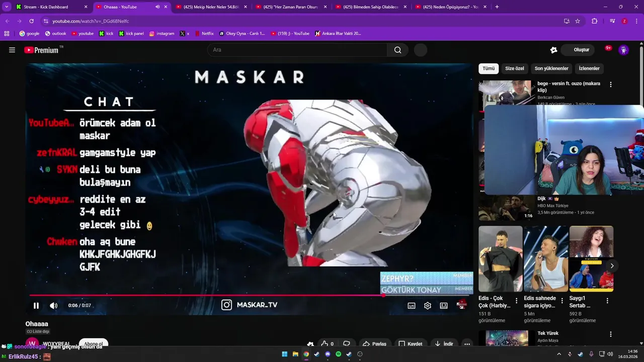Open Chrome extensions puzzle icon
Viewport: 644px width, 362px height.
click(595, 21)
